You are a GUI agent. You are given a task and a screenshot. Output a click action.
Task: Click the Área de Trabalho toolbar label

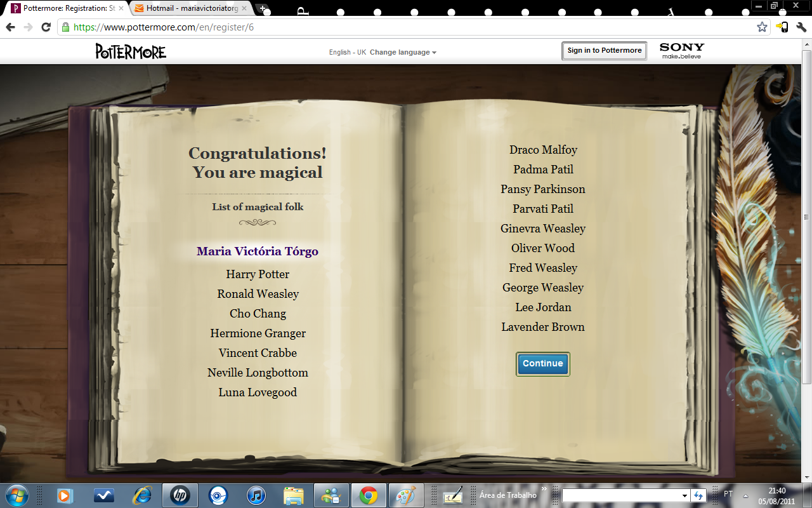(507, 495)
